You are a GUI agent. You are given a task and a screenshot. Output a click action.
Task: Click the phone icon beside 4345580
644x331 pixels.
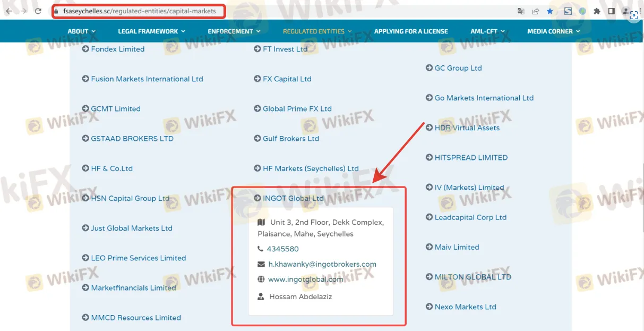click(260, 249)
